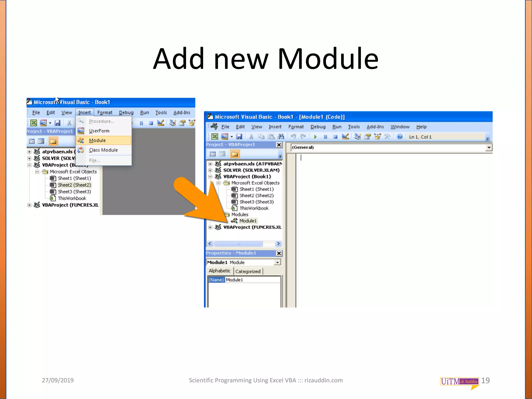This screenshot has width=532, height=399.
Task: Open Help menu in right window
Action: click(x=421, y=127)
